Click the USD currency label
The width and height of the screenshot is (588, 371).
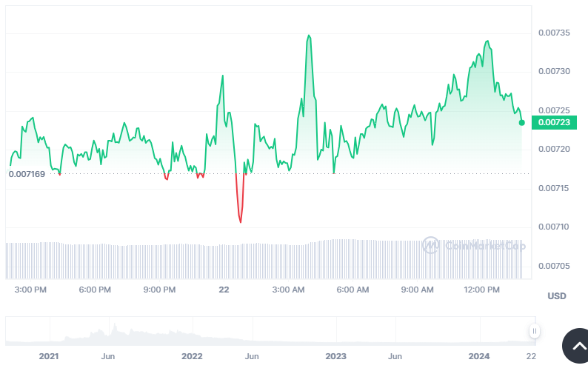tap(556, 296)
